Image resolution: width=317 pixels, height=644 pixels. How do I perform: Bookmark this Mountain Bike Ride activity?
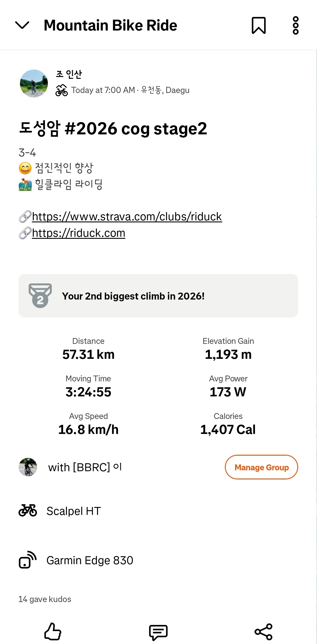click(x=259, y=26)
